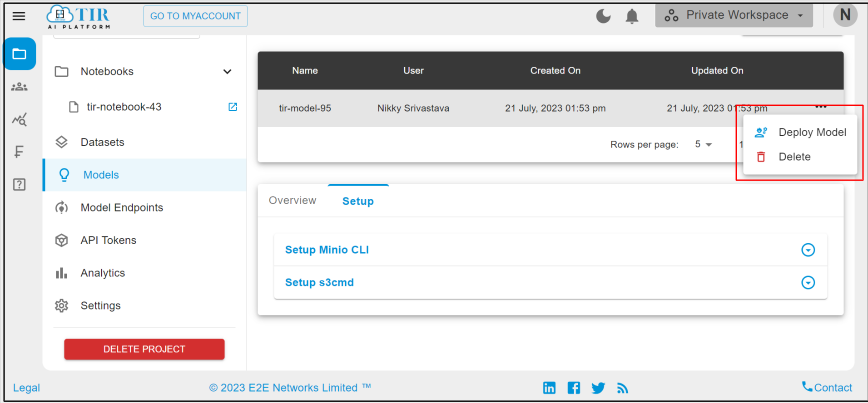Open the Twitter icon in footer
The width and height of the screenshot is (868, 403).
598,388
